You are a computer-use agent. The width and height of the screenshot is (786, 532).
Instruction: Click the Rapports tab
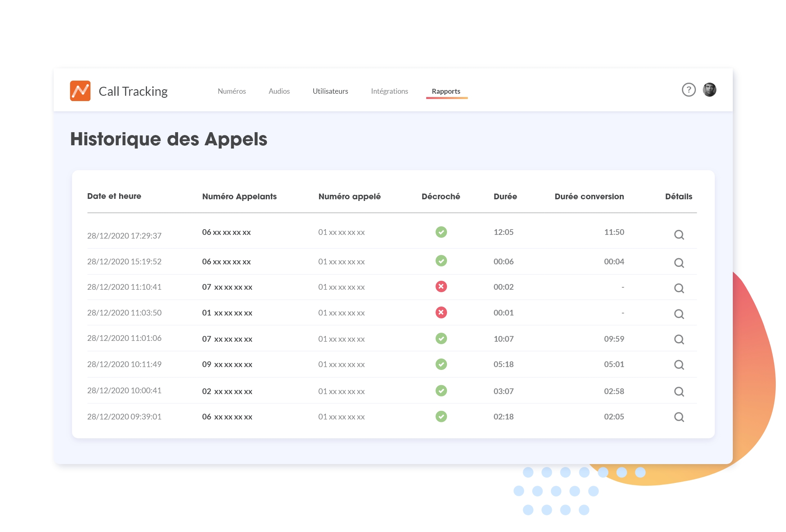[446, 91]
